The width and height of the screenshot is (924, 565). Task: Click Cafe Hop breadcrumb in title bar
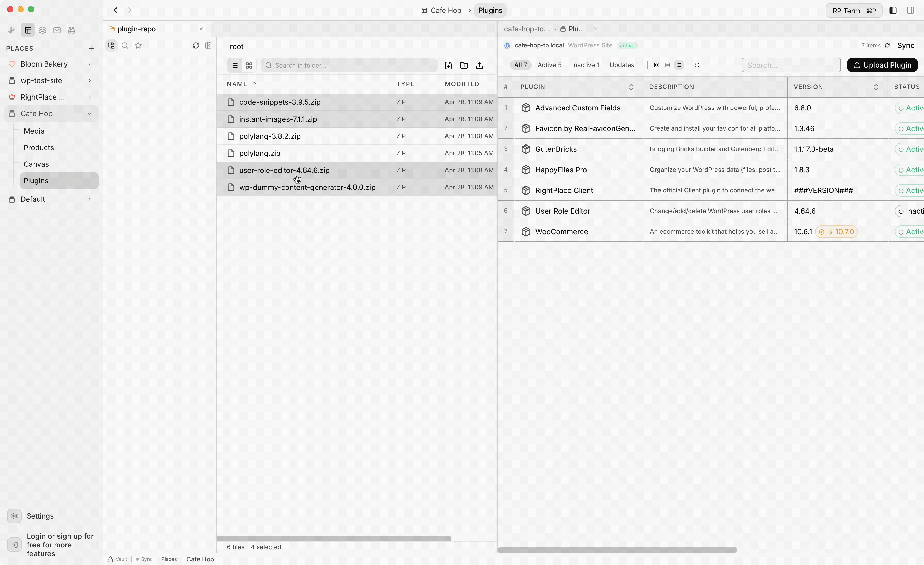point(441,11)
